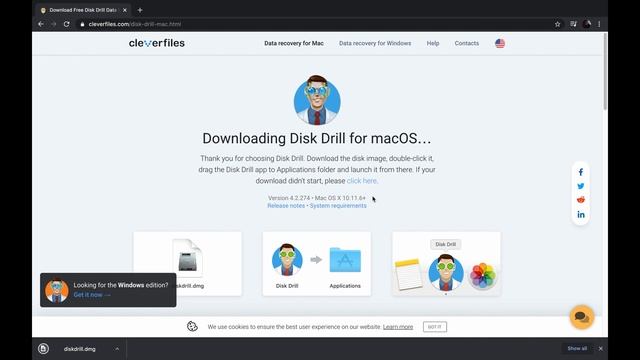
Task: Open the System requirements link
Action: click(338, 206)
